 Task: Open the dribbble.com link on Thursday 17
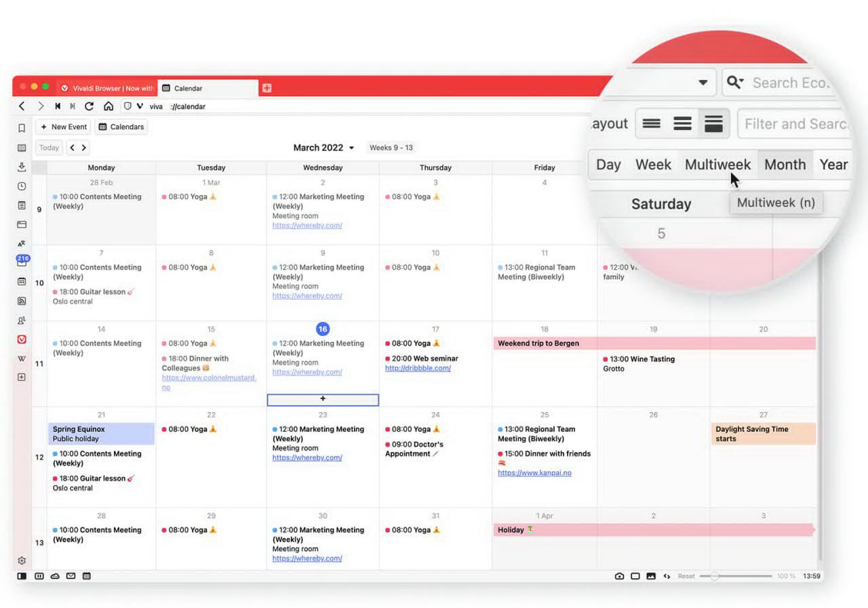point(418,368)
